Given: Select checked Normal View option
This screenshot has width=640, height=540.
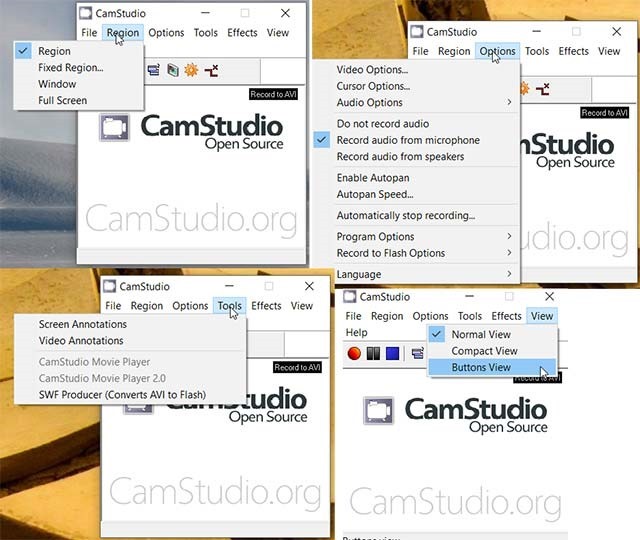Looking at the screenshot, I should tap(492, 334).
